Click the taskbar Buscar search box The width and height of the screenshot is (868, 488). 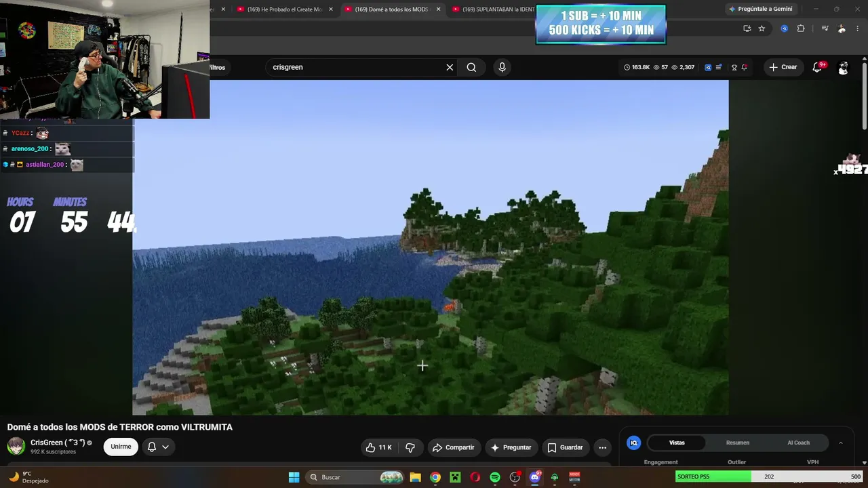click(356, 477)
